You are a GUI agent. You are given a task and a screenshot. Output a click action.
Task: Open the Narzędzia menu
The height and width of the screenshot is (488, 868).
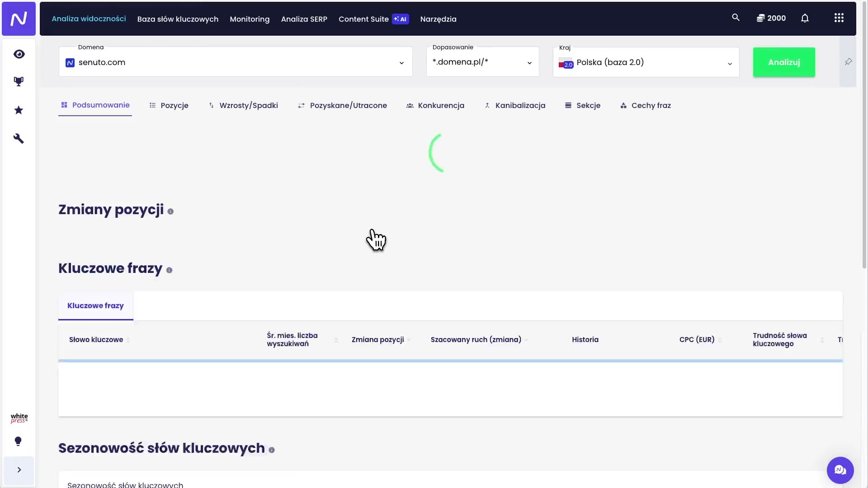[x=438, y=19]
